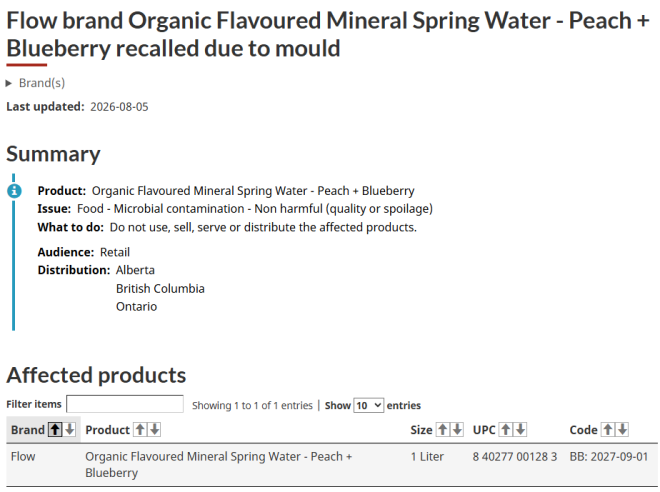This screenshot has width=660, height=492.
Task: Click the Code column header text
Action: [583, 430]
